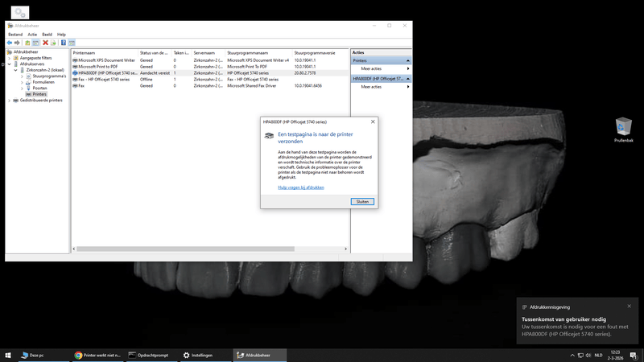Click the Forward arrow in Afdrukbeheer toolbar

[17, 43]
